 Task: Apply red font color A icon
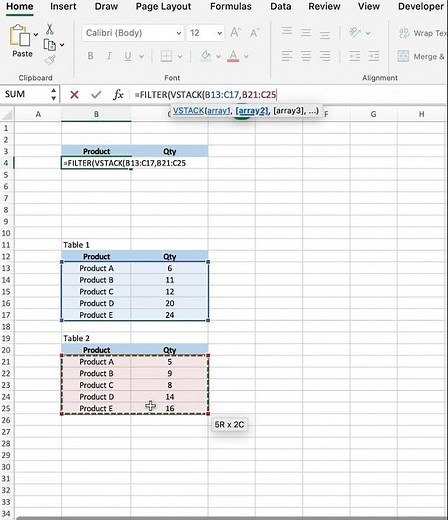click(233, 56)
